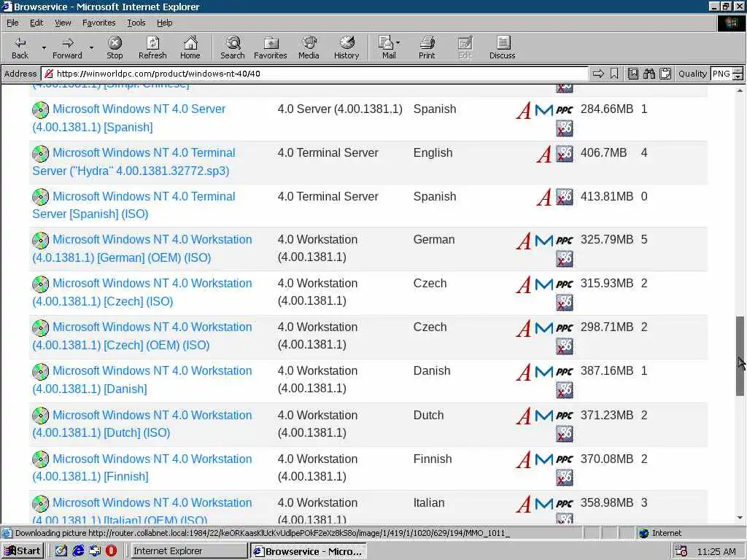Viewport: 747px width, 560px height.
Task: Click the vertical scrollbar thumb
Action: click(740, 356)
